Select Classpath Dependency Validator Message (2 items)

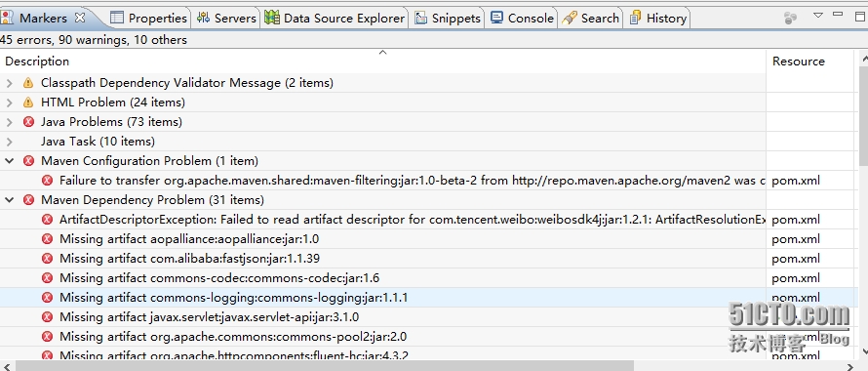pos(187,83)
